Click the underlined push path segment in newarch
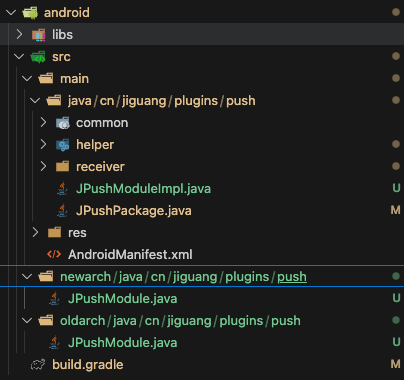404x380 pixels. 292,277
